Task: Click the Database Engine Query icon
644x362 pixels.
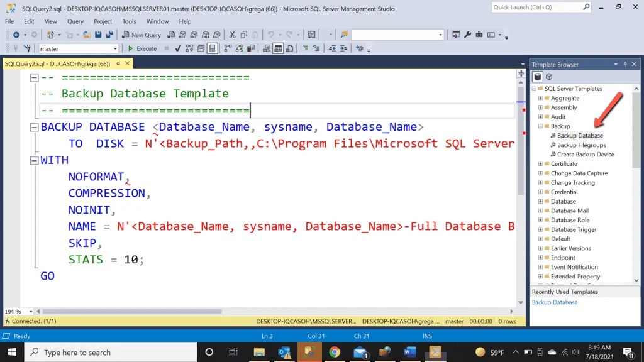Action: pos(171,35)
